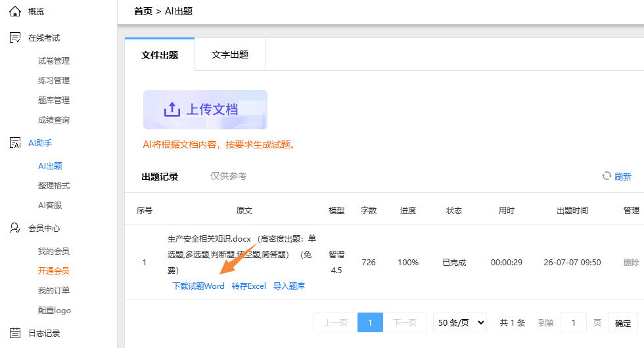This screenshot has height=348, width=644.
Task: Click the 用时 column header
Action: tap(507, 211)
